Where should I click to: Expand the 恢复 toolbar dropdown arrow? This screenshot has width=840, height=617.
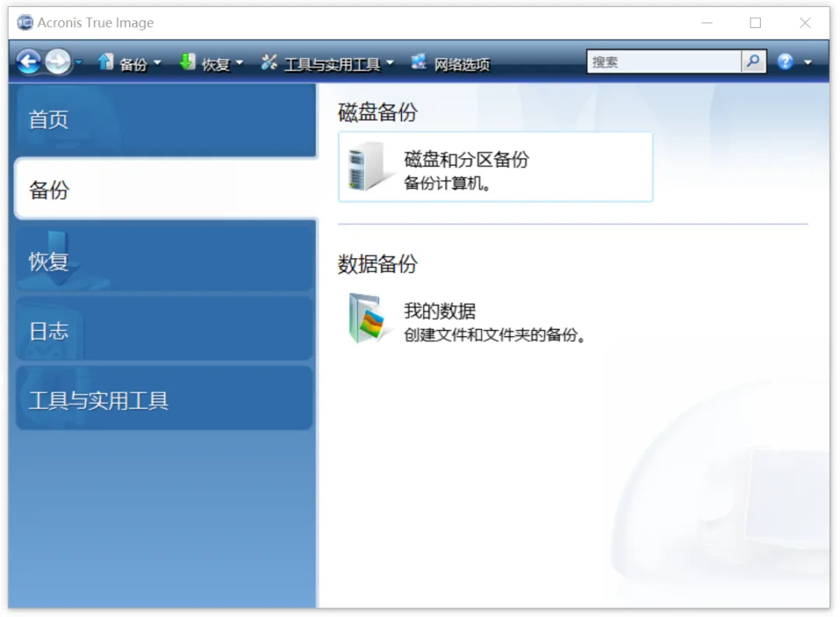point(240,63)
